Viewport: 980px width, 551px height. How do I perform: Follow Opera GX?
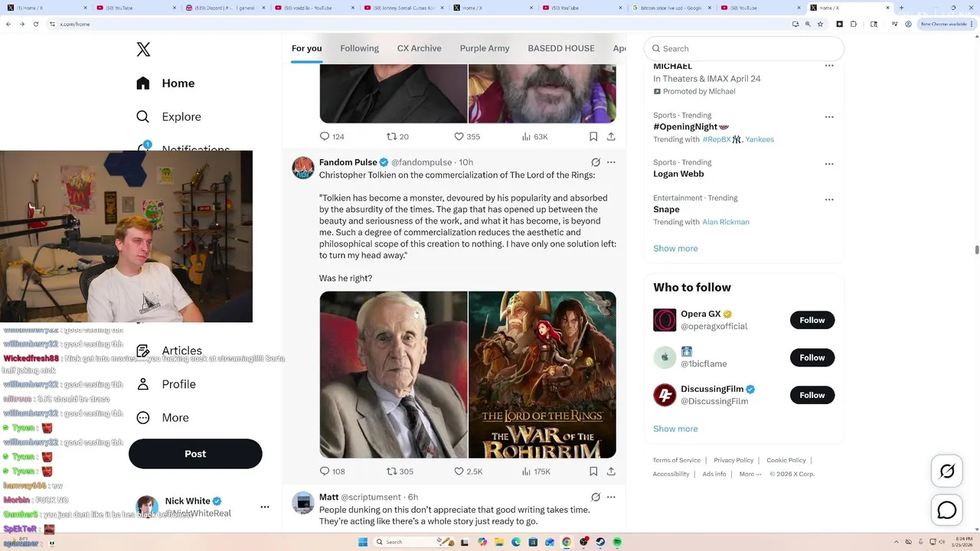(x=812, y=320)
